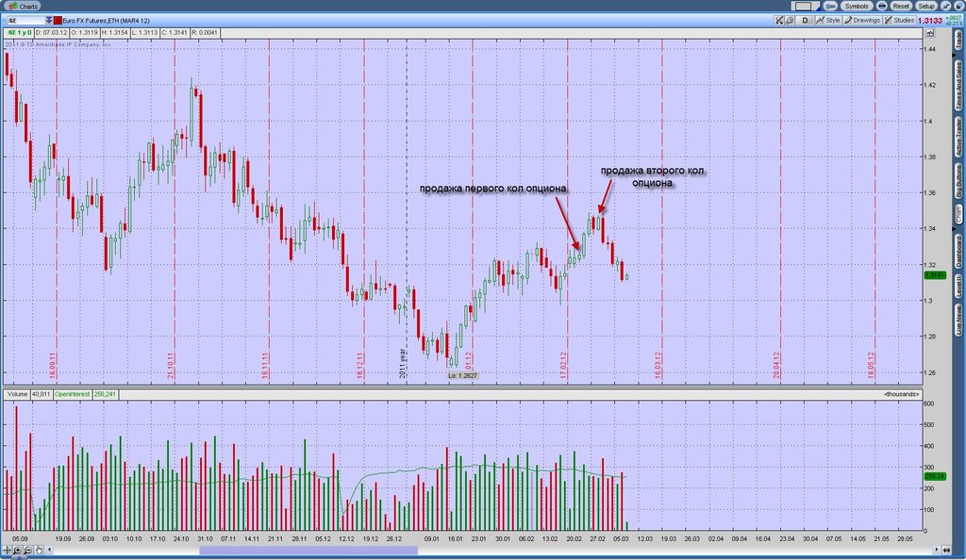Screen dimensions: 966x560
Task: Select the H: 1.3154 high value
Action: (113, 33)
